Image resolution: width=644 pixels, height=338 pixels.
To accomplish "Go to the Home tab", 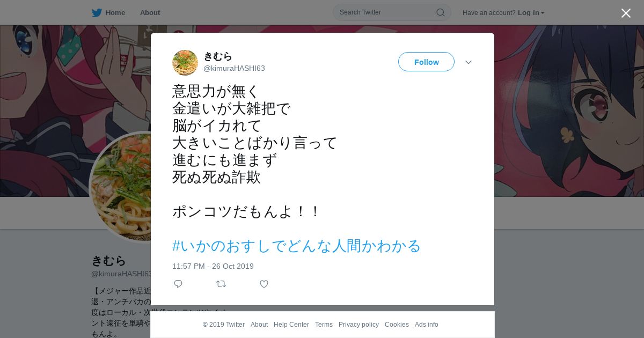I will 115,12.
